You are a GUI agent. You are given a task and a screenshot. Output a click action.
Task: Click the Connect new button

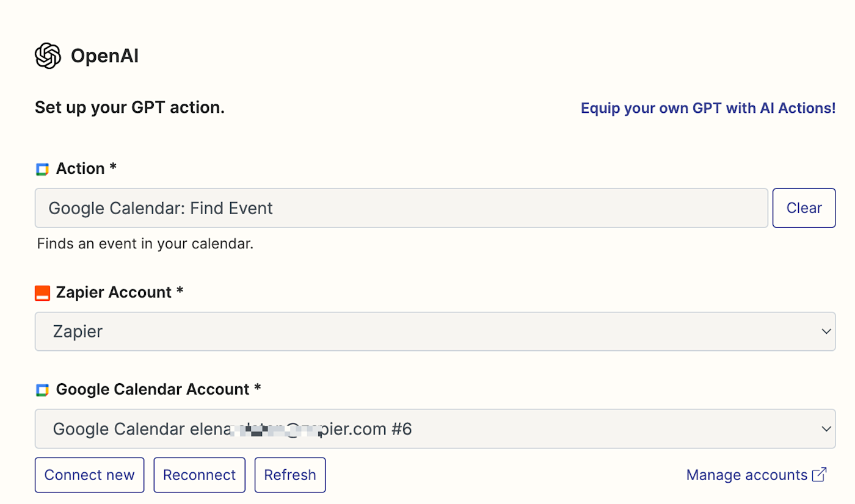point(89,475)
